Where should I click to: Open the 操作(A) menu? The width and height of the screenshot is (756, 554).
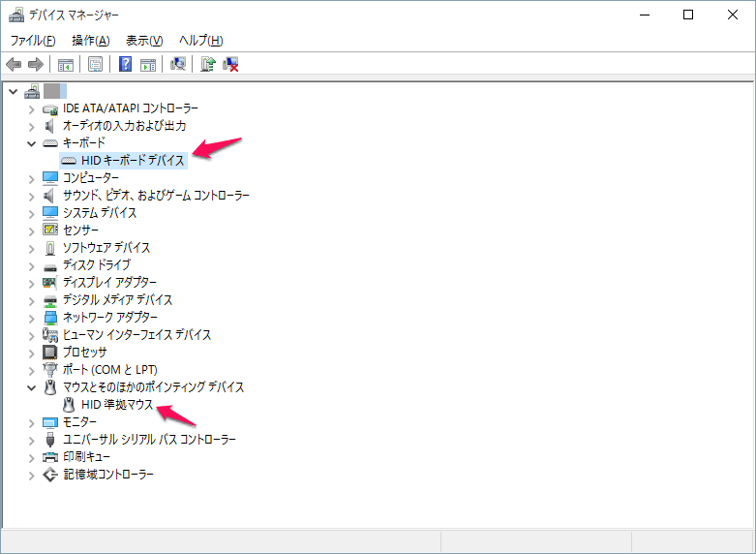[90, 40]
